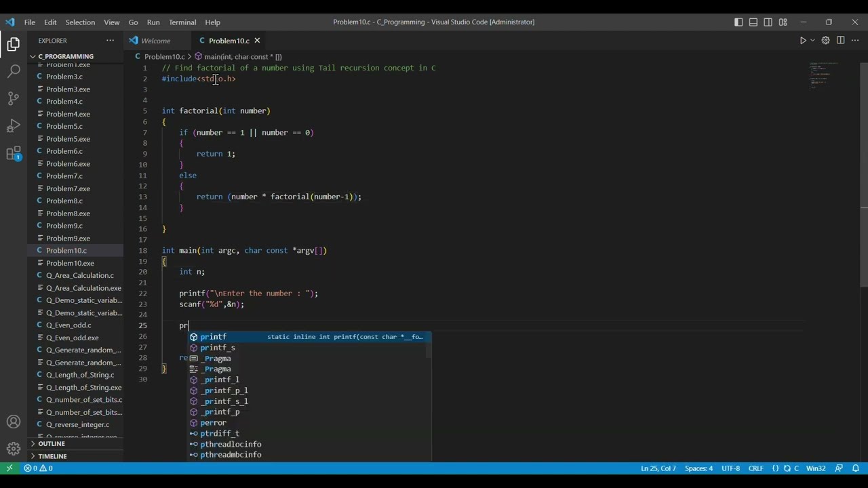Open the Selection menu

pos(80,22)
